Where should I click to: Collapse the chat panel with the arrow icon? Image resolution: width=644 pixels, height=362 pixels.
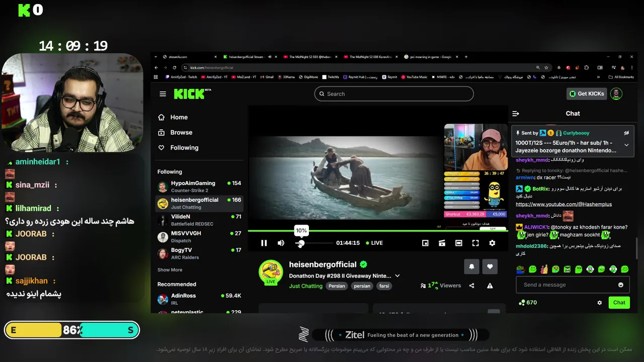coord(516,114)
